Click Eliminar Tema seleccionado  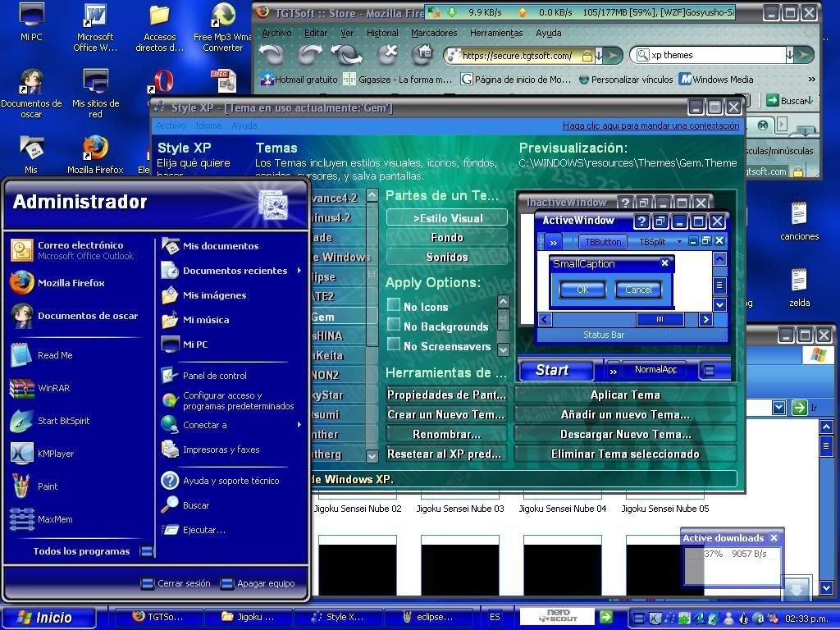(625, 454)
